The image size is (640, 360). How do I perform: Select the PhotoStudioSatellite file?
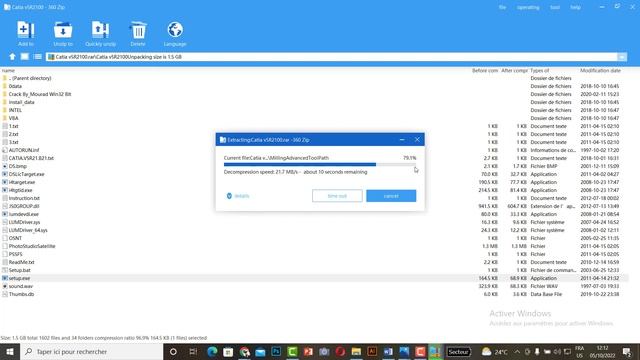point(29,246)
